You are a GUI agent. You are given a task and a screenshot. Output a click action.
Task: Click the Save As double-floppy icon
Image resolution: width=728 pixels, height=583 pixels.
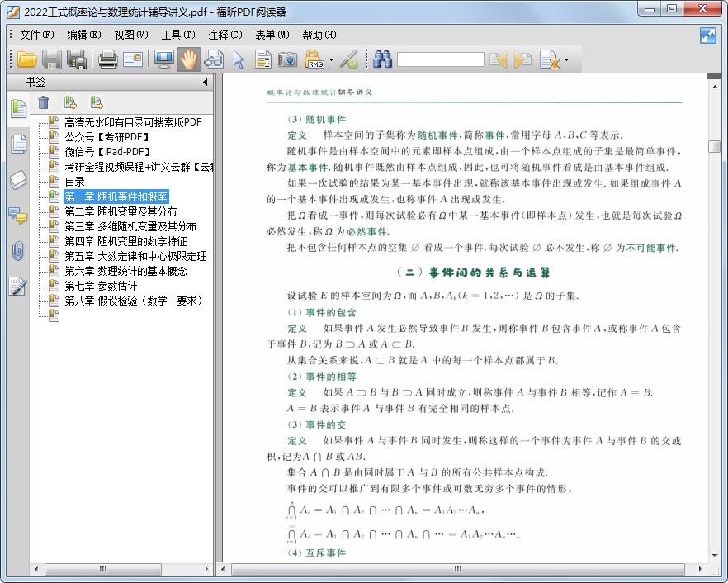[77, 59]
